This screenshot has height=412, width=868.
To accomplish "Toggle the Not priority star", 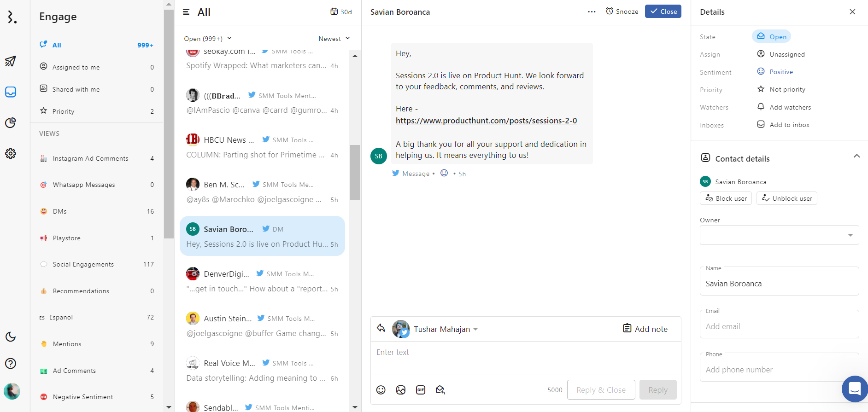I will (x=761, y=89).
